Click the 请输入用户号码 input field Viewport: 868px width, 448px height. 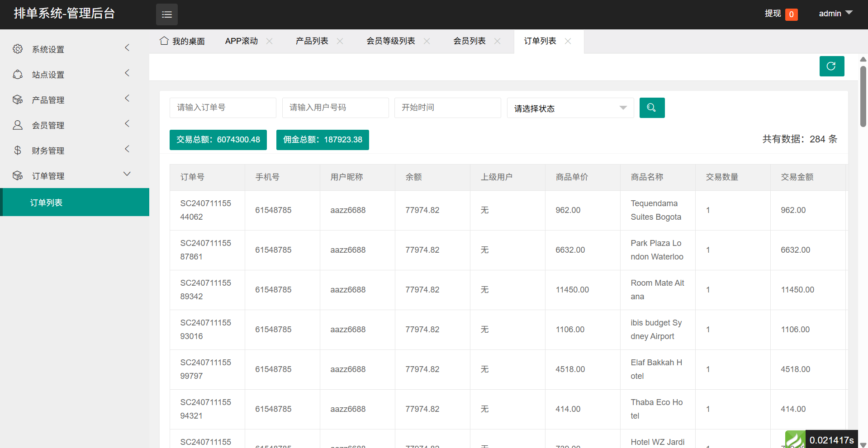pos(336,108)
